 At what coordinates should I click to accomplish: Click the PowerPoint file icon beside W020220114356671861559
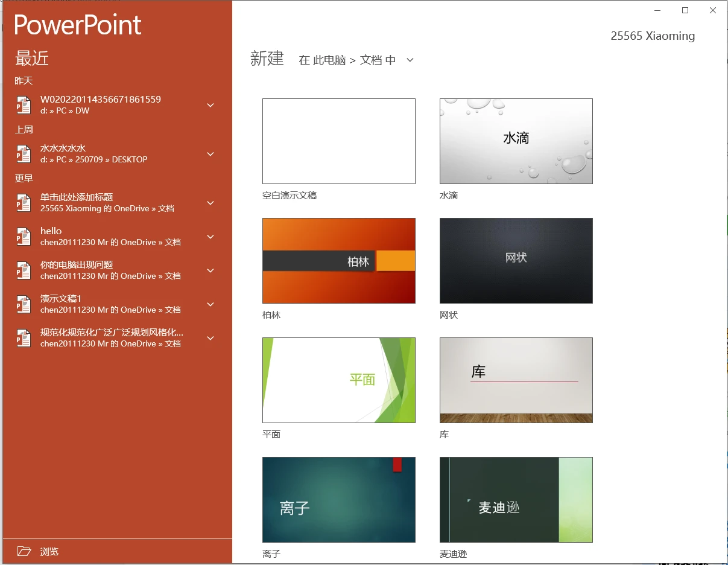point(23,105)
